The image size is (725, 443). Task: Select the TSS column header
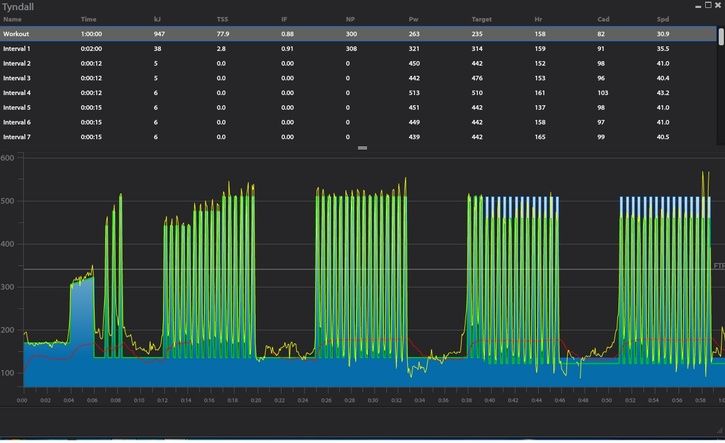[x=222, y=19]
